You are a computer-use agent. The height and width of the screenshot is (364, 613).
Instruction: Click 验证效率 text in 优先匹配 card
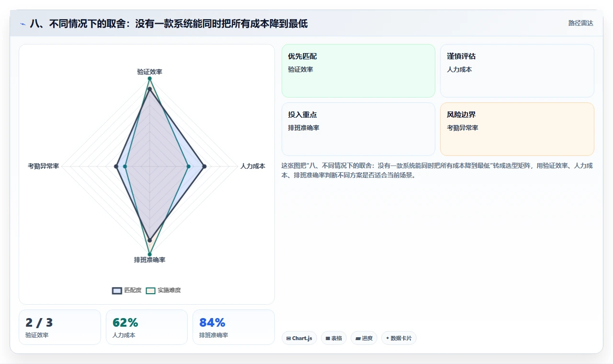click(x=300, y=69)
